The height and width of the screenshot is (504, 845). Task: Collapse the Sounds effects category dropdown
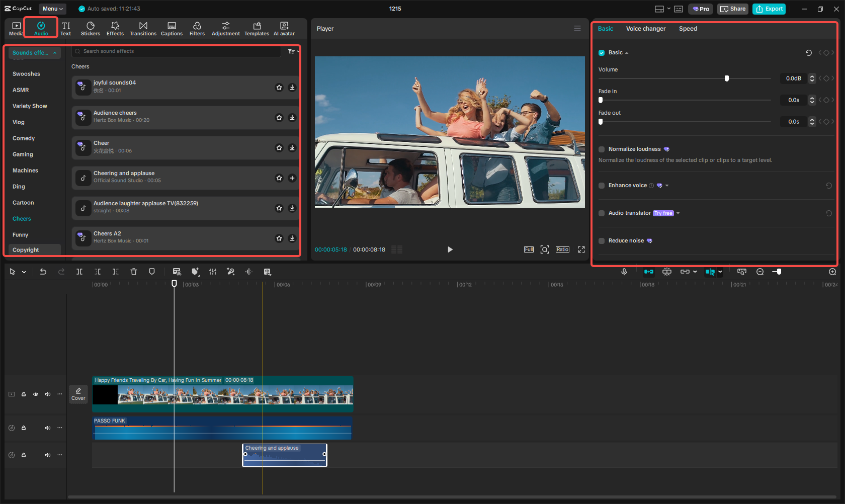[x=55, y=52]
